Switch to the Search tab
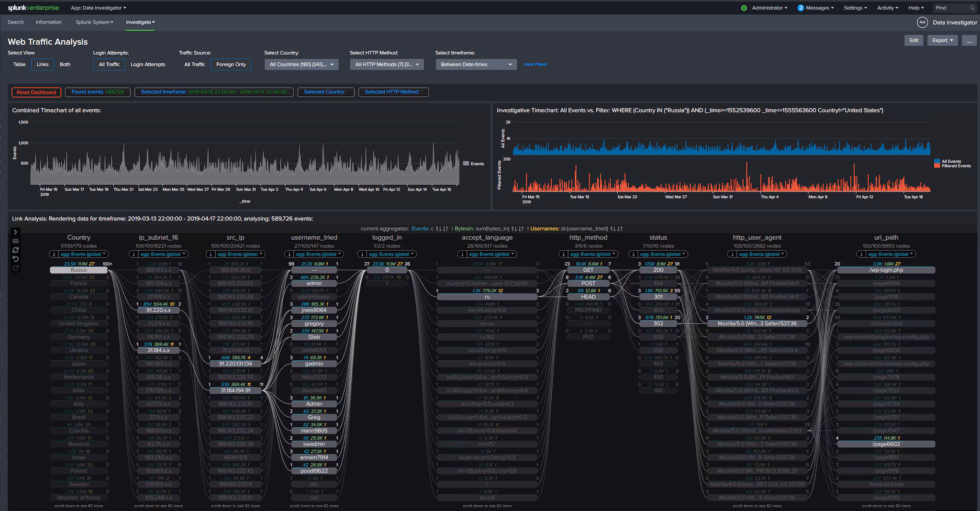This screenshot has width=980, height=511. click(x=15, y=22)
